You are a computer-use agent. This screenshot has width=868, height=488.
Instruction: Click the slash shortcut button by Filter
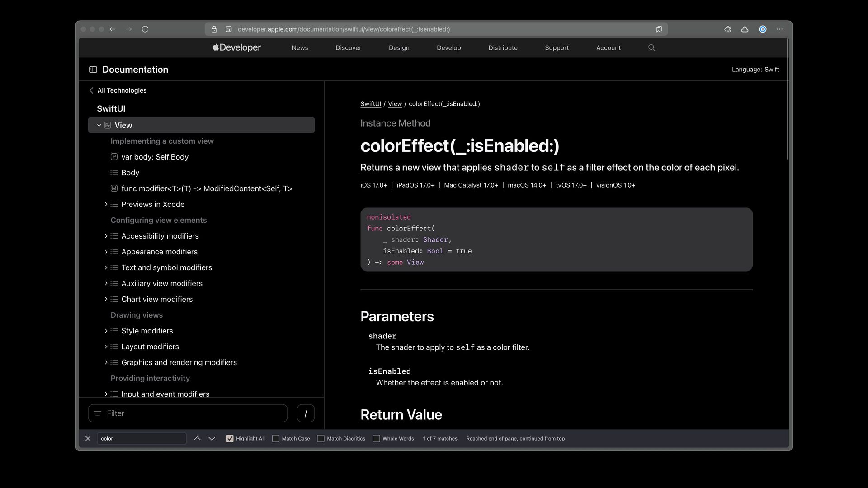tap(306, 413)
